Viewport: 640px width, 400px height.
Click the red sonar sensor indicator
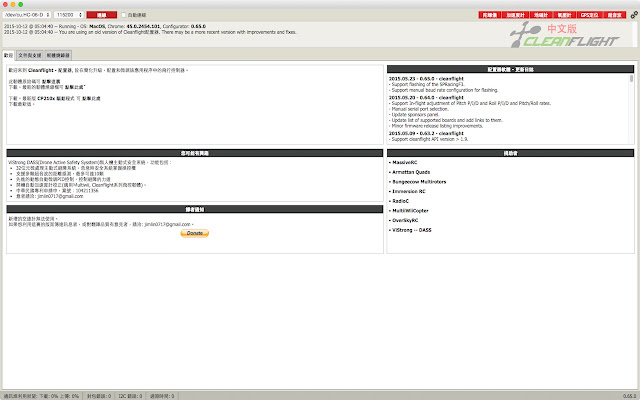[x=614, y=15]
